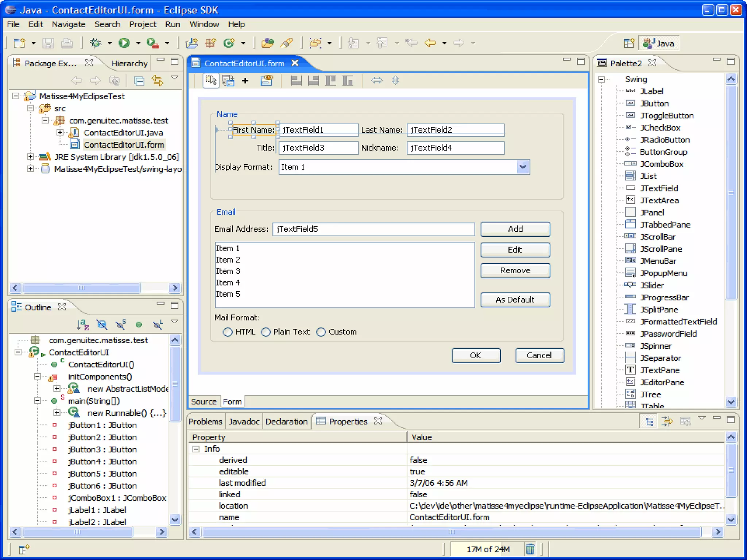Select the Plain Text radio button
Image resolution: width=747 pixels, height=560 pixels.
(266, 332)
